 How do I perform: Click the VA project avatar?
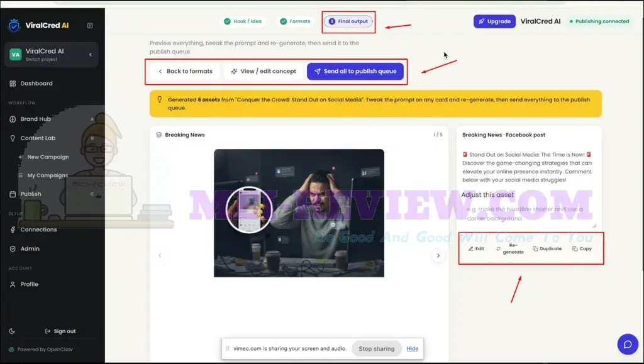[x=15, y=54]
